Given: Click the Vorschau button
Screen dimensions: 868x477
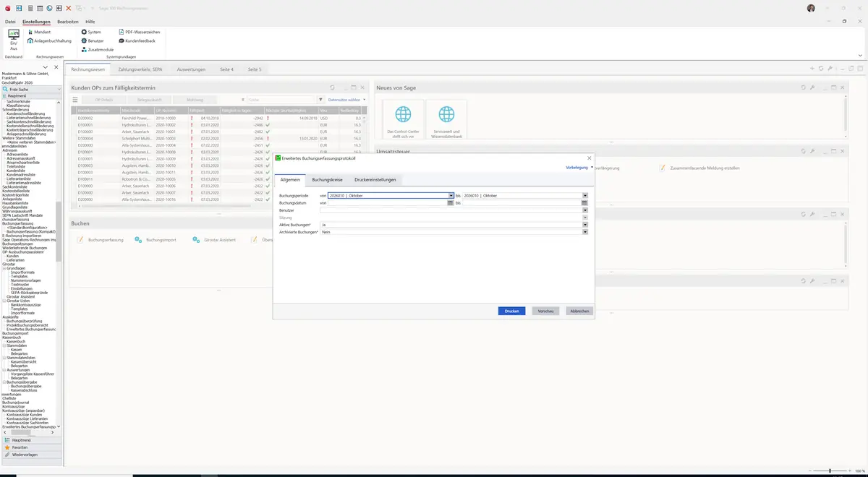Looking at the screenshot, I should [545, 311].
